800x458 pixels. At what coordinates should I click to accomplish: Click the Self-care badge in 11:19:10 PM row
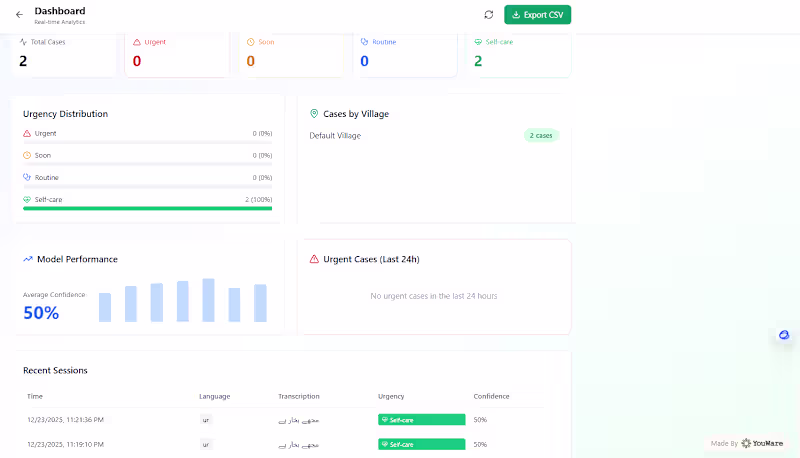tap(421, 444)
